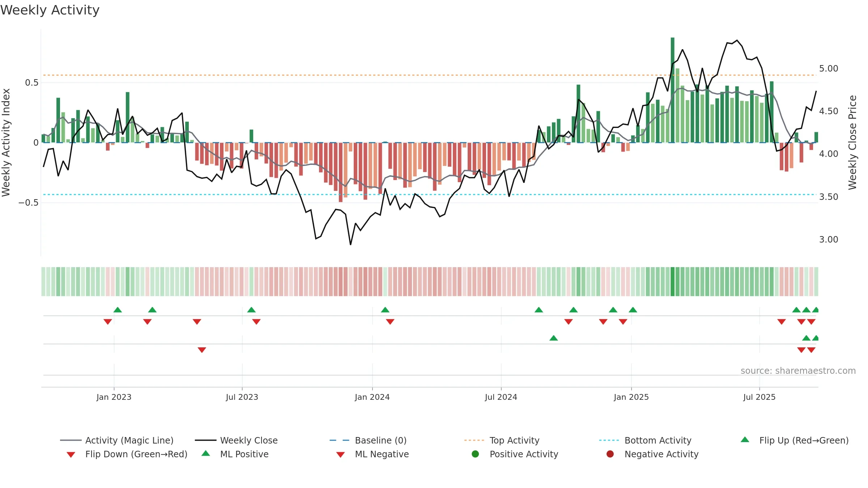Click the ML negative marker before Jul 2023

click(x=202, y=350)
